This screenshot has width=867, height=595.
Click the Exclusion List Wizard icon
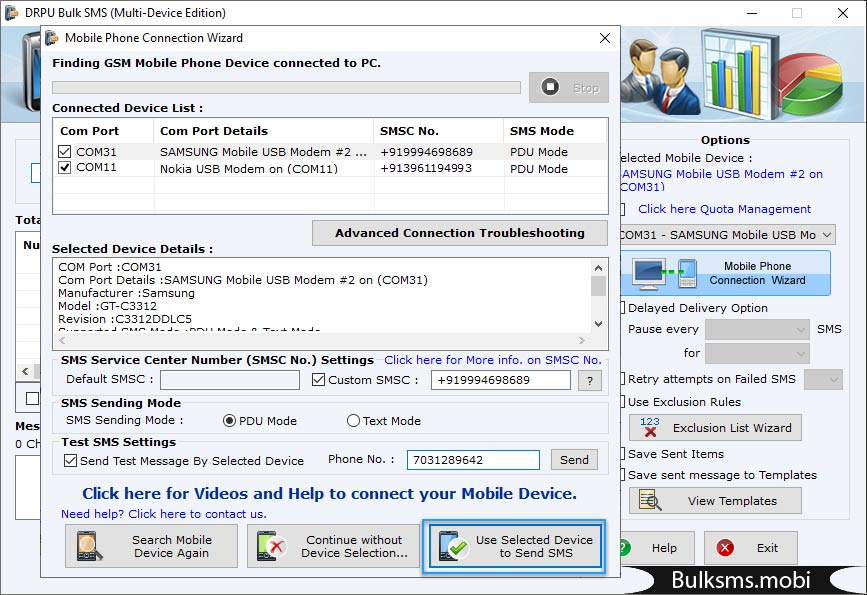(650, 427)
